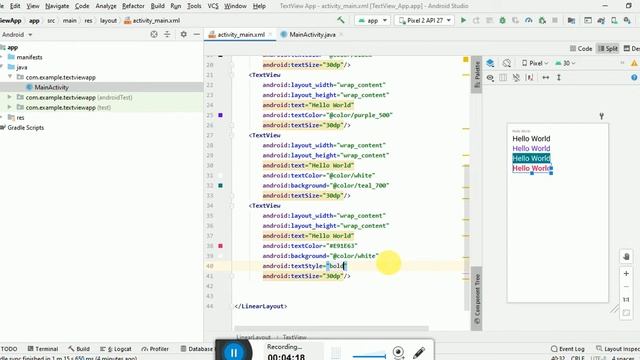Click the pan hand icon in preview
The height and width of the screenshot is (360, 640).
[626, 257]
